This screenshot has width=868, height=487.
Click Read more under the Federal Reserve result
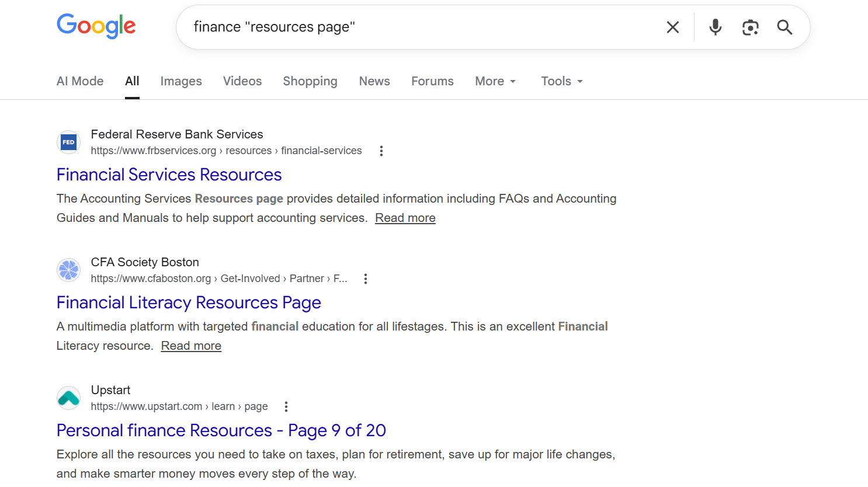(405, 217)
